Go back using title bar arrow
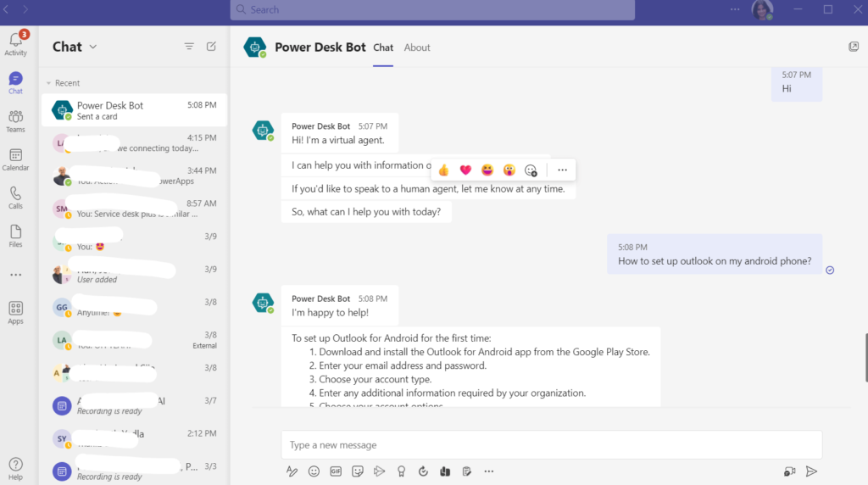 6,9
